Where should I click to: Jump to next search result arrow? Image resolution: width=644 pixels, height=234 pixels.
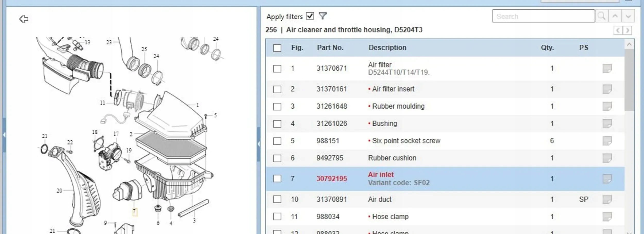click(628, 16)
